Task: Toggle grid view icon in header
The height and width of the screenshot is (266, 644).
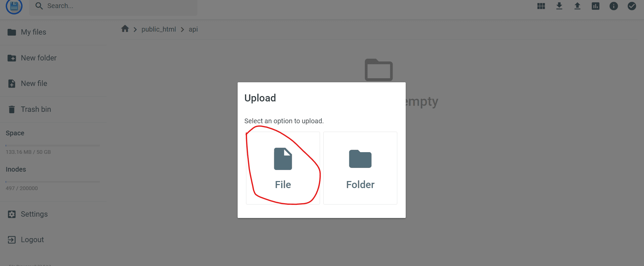Action: (541, 6)
